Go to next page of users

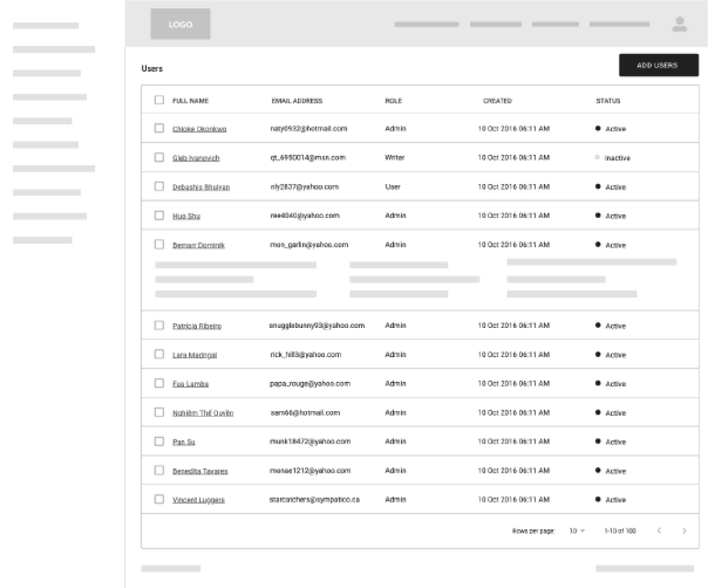[684, 530]
